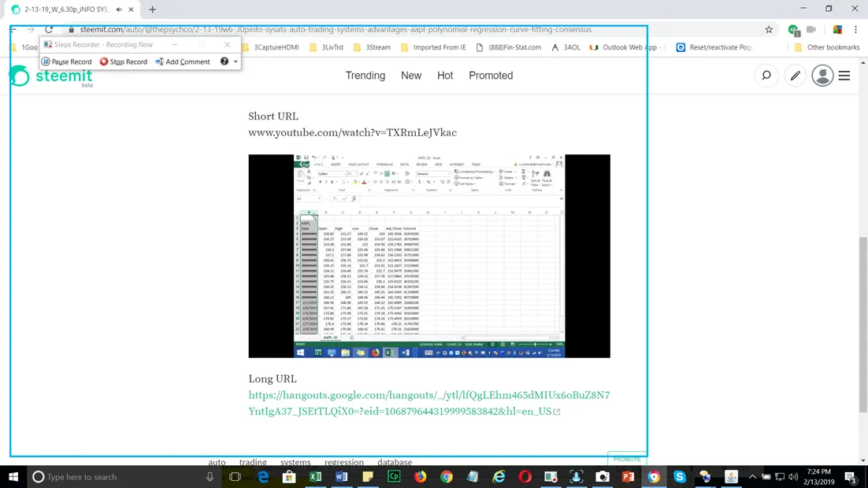Image resolution: width=868 pixels, height=488 pixels.
Task: Expand Steps Recorder help dropdown arrow
Action: pyautogui.click(x=236, y=61)
